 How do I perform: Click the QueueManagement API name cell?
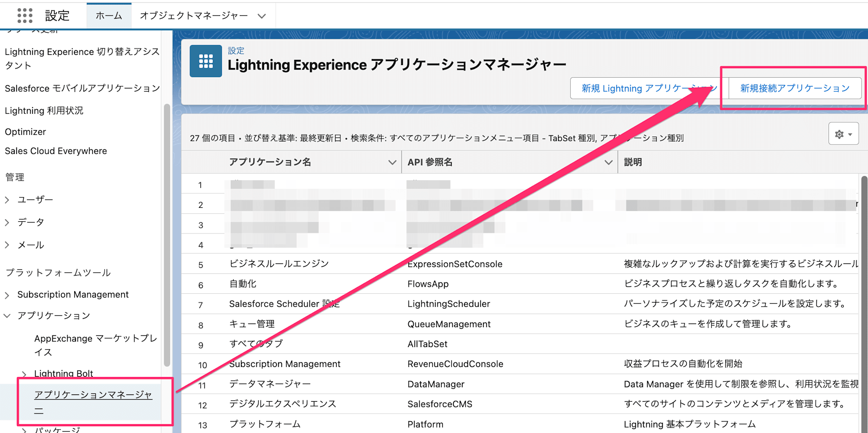pyautogui.click(x=449, y=324)
